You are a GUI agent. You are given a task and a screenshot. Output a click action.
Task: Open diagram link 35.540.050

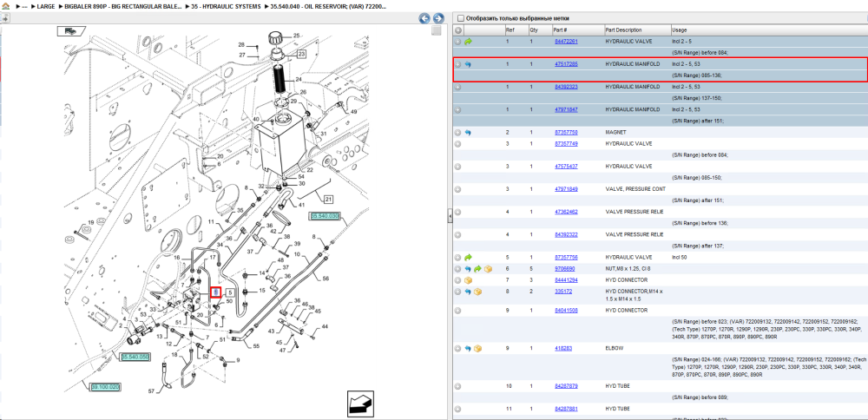[x=135, y=357]
